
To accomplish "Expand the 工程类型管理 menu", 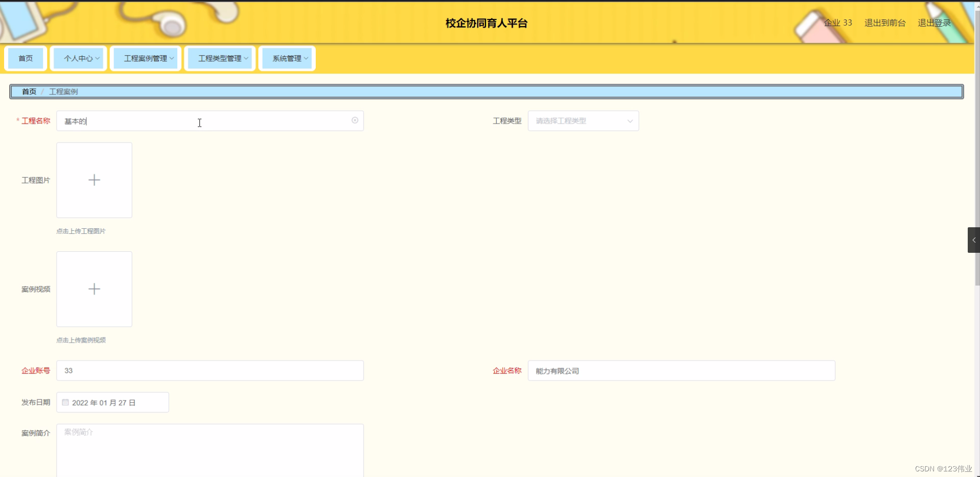I will 220,58.
